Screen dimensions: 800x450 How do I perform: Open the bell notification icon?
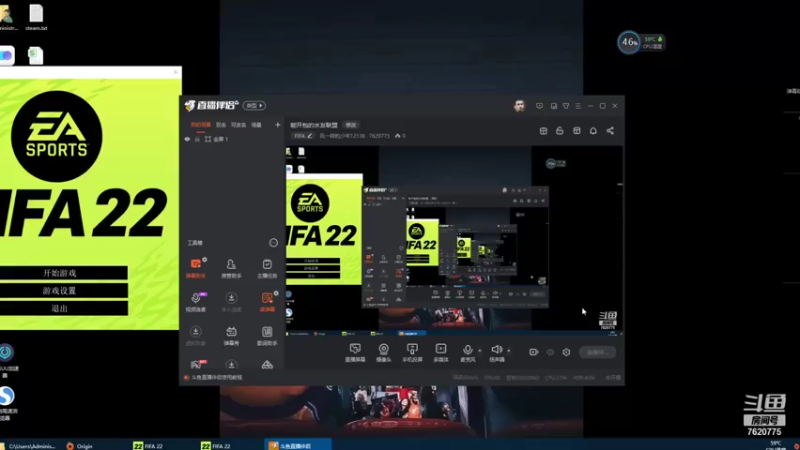[593, 131]
